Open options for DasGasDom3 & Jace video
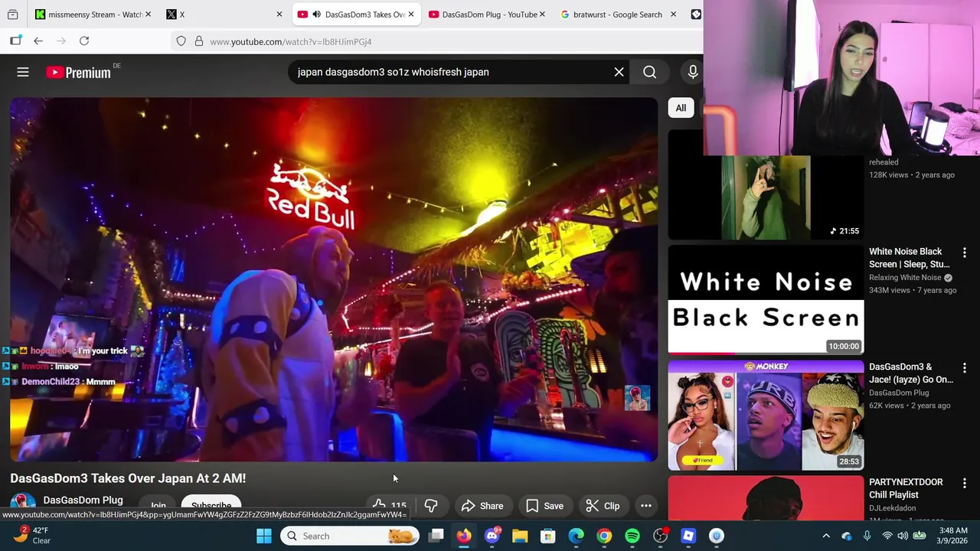The width and height of the screenshot is (980, 551). pos(964,368)
